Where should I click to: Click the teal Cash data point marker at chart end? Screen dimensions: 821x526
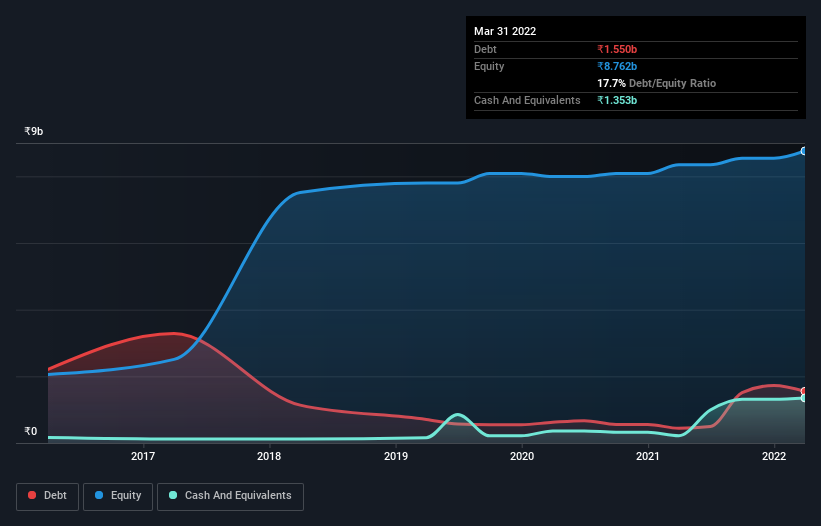coord(804,398)
